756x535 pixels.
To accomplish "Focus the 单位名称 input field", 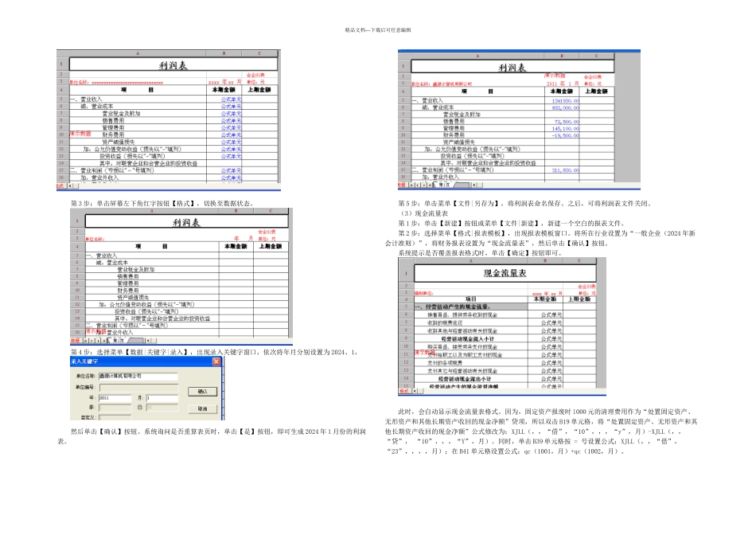I will coord(138,376).
